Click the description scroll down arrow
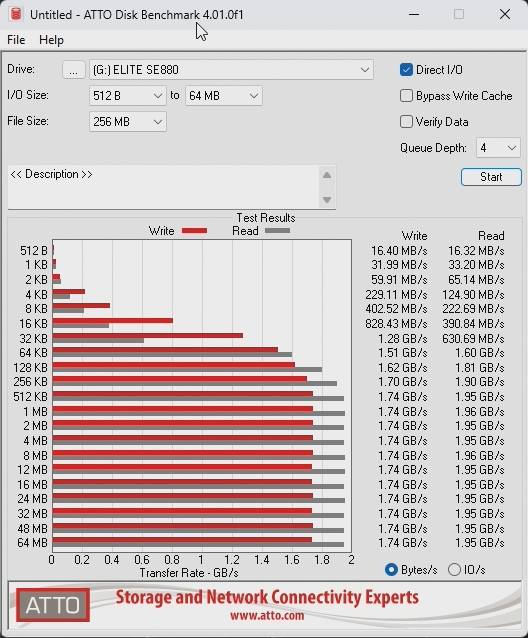This screenshot has height=638, width=528. [x=327, y=200]
